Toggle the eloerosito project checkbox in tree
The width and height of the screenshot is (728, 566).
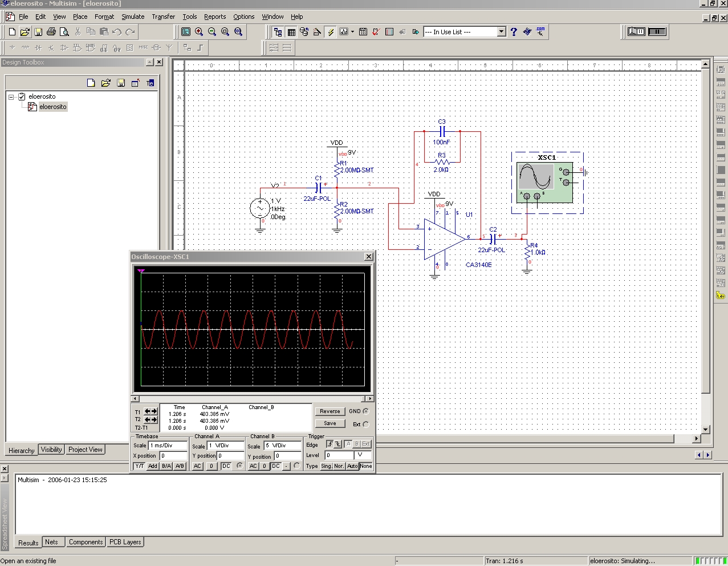pos(22,96)
